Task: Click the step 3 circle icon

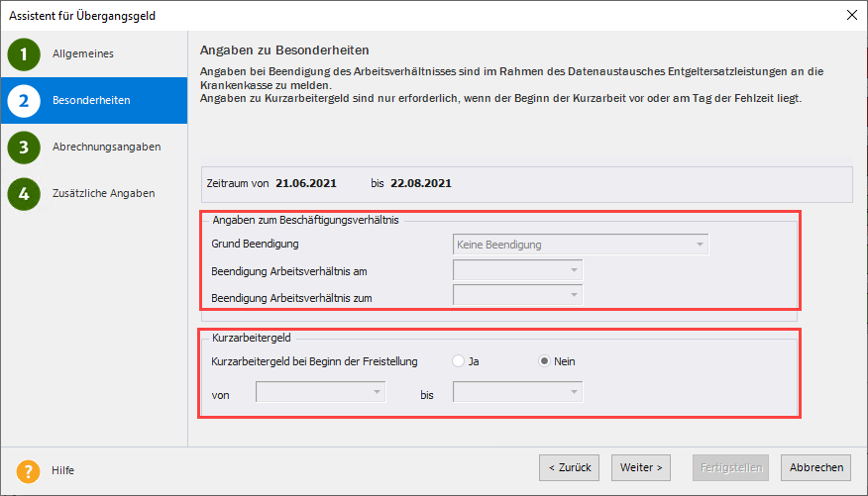Action: click(24, 148)
